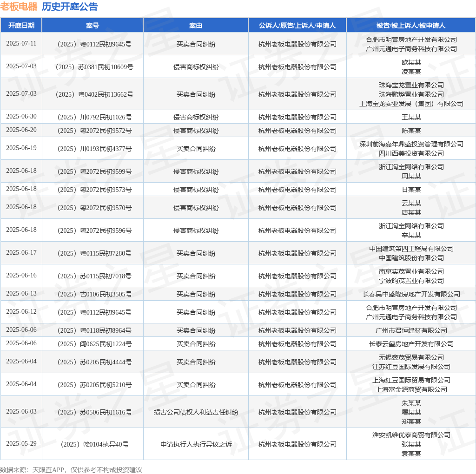
Task: Click defendant 中国建筑股份有限公司
Action: pos(411,258)
